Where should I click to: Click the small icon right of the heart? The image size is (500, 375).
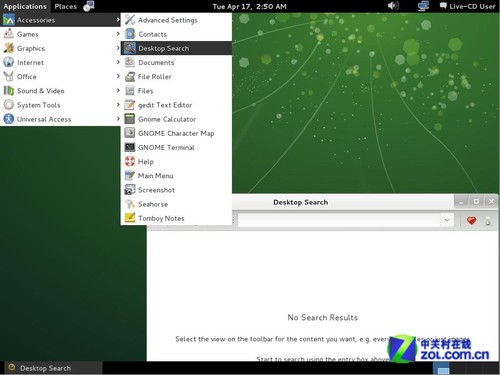click(488, 220)
